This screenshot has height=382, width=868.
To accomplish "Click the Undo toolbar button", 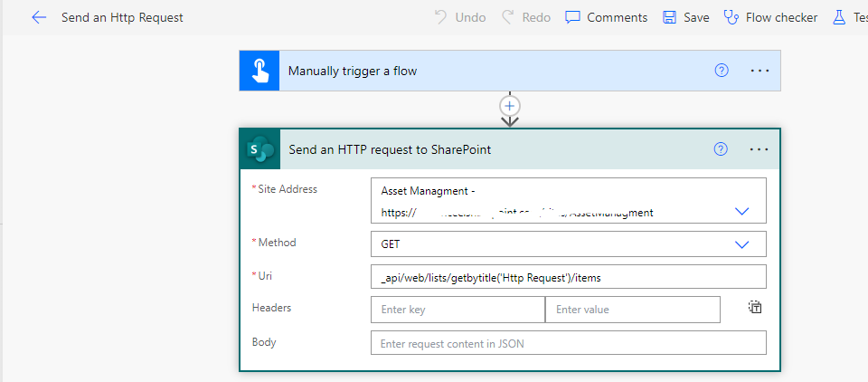I will click(x=460, y=18).
